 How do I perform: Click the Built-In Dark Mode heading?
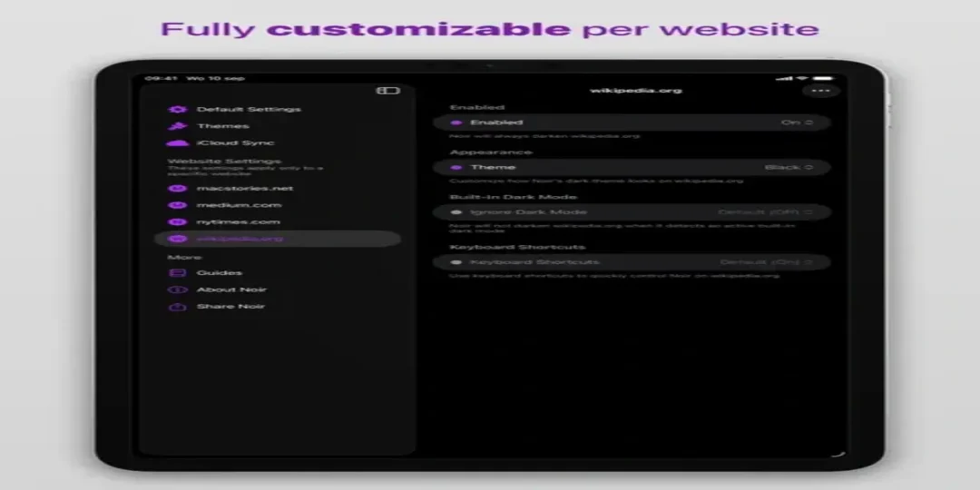(x=513, y=198)
